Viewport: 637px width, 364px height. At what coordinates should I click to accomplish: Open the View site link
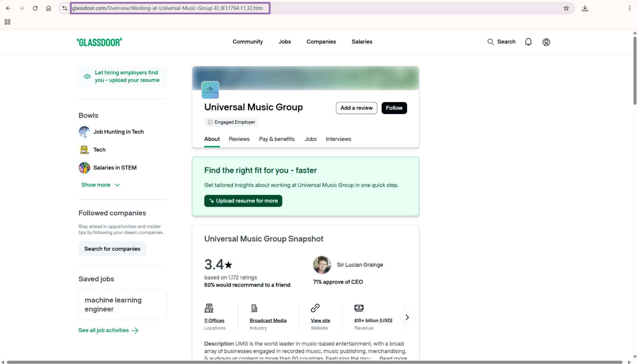321,321
